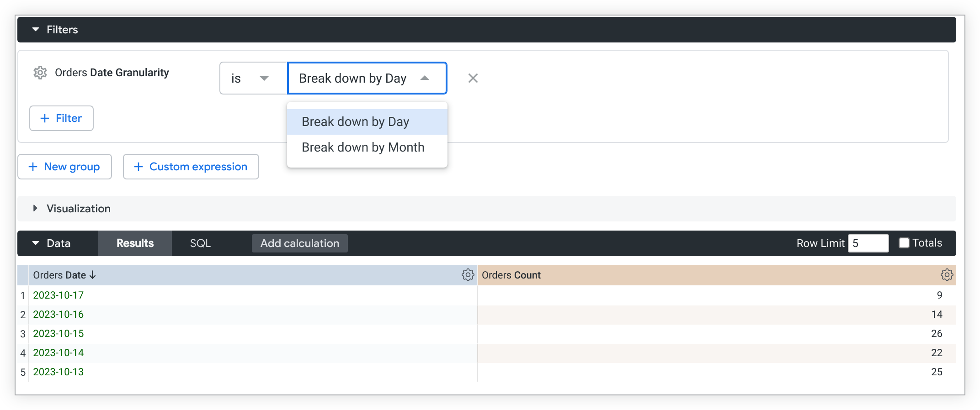Expand the Visualization section
Viewport: 980px width, 410px height.
(x=36, y=209)
